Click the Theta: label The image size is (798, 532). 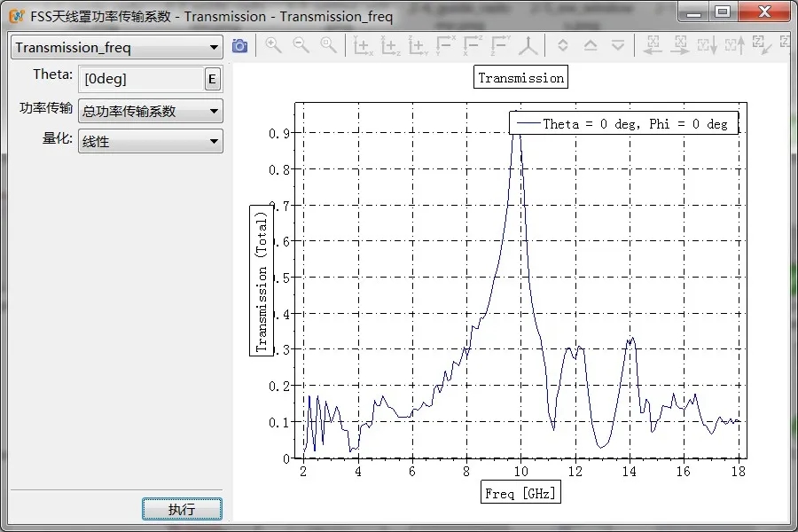[x=53, y=74]
